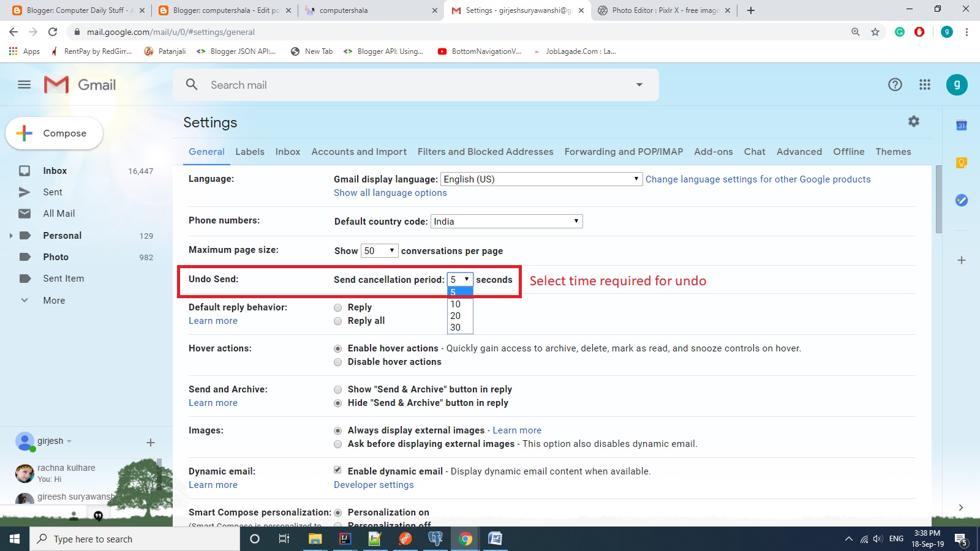Image resolution: width=980 pixels, height=551 pixels.
Task: Open the Windows Start menu
Action: click(x=15, y=539)
